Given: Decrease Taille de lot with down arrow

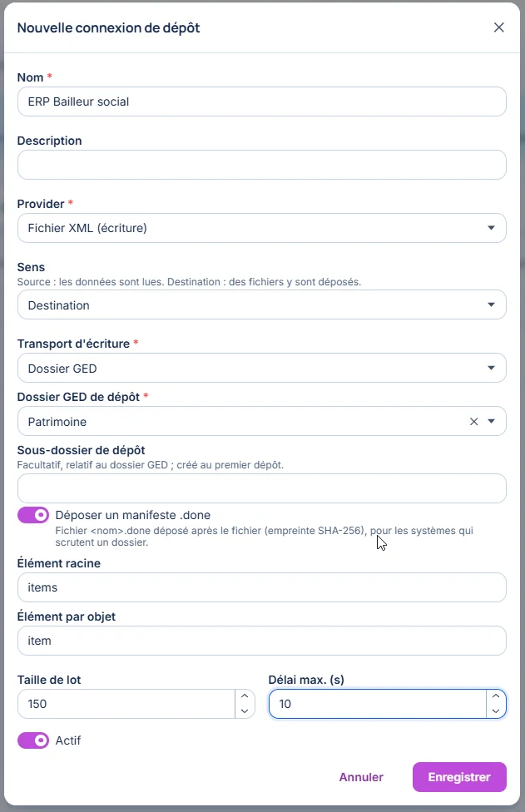Looking at the screenshot, I should coord(245,711).
